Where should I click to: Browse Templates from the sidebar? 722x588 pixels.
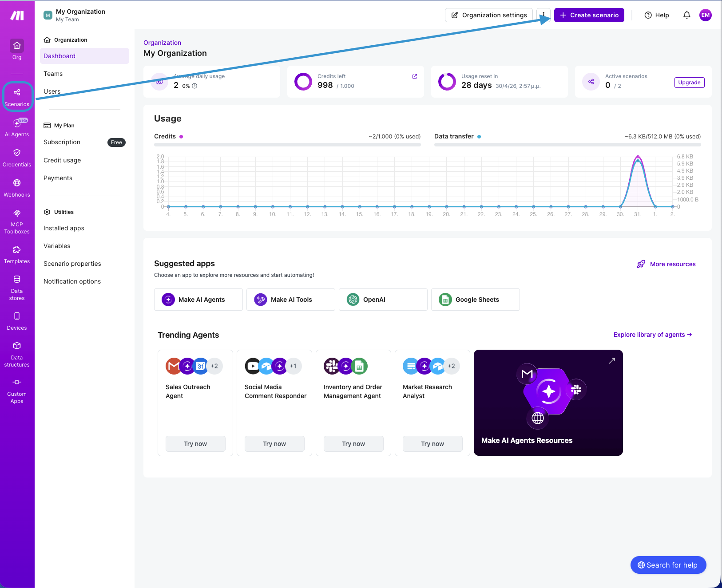pyautogui.click(x=17, y=255)
